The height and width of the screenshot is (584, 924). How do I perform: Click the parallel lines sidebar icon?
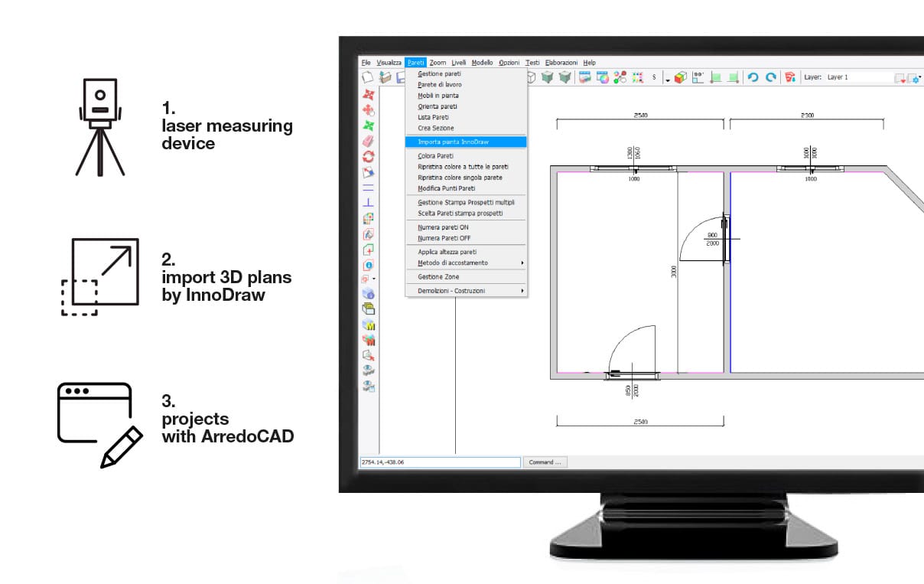pos(368,187)
